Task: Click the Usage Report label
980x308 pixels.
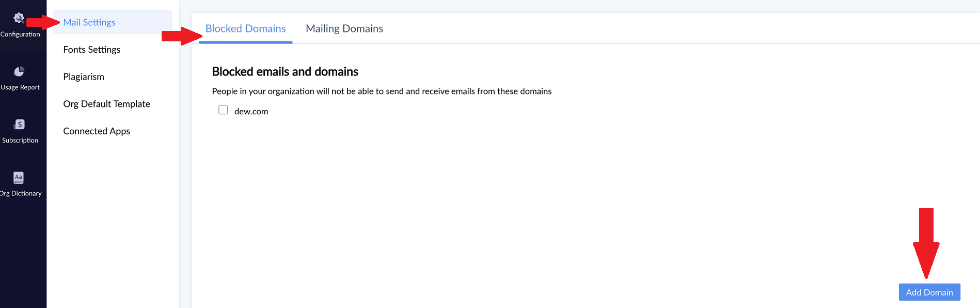Action: tap(20, 87)
